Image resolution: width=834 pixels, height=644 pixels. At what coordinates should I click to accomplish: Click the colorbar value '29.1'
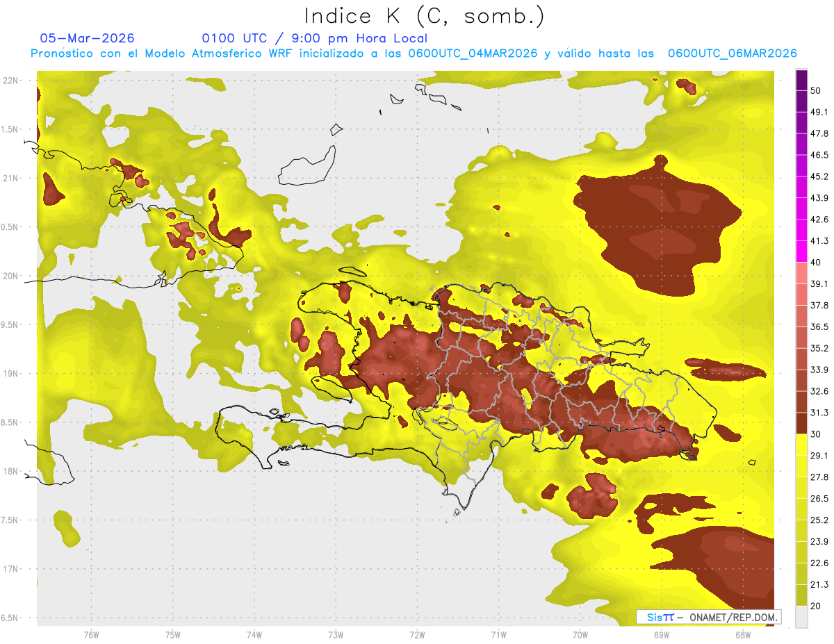tap(819, 456)
